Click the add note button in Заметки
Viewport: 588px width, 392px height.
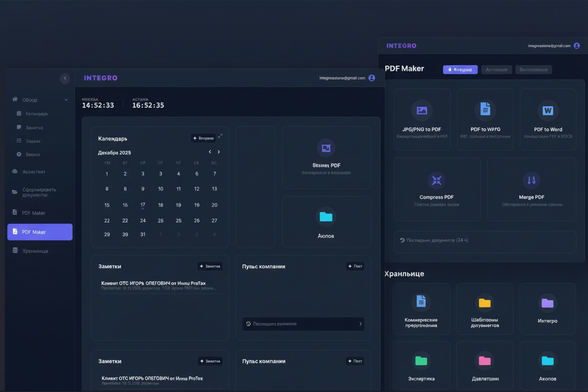210,266
